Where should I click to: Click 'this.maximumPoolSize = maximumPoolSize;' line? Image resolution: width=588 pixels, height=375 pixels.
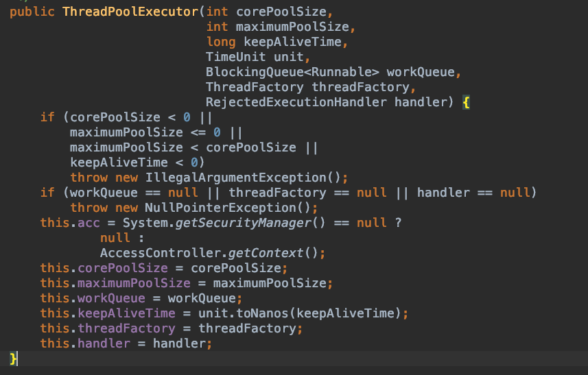[187, 283]
